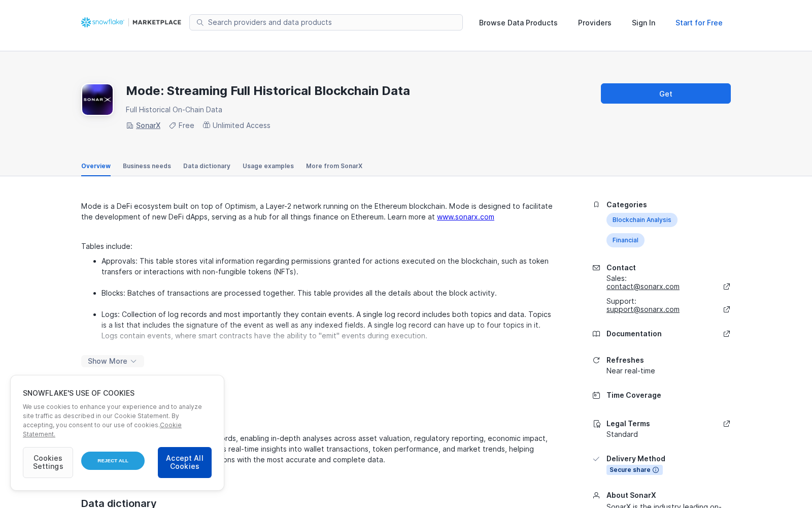
Task: Accept All Cookies in the banner
Action: (x=185, y=462)
